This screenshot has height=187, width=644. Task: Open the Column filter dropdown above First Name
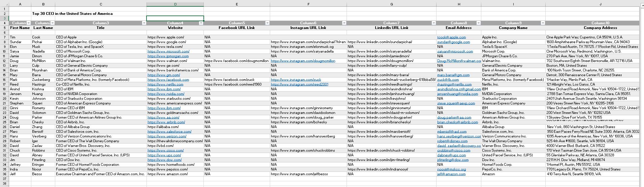(x=29, y=23)
